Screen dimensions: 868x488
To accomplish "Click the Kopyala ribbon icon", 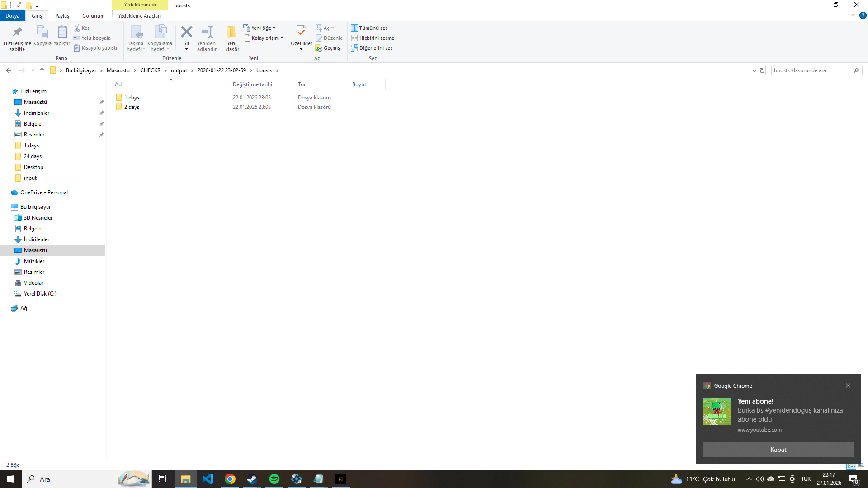I will click(42, 36).
